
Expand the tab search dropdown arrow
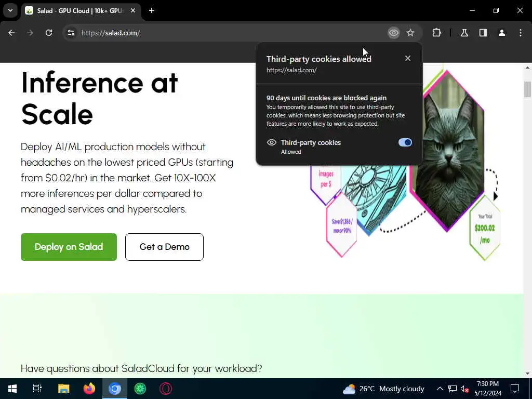(10, 10)
